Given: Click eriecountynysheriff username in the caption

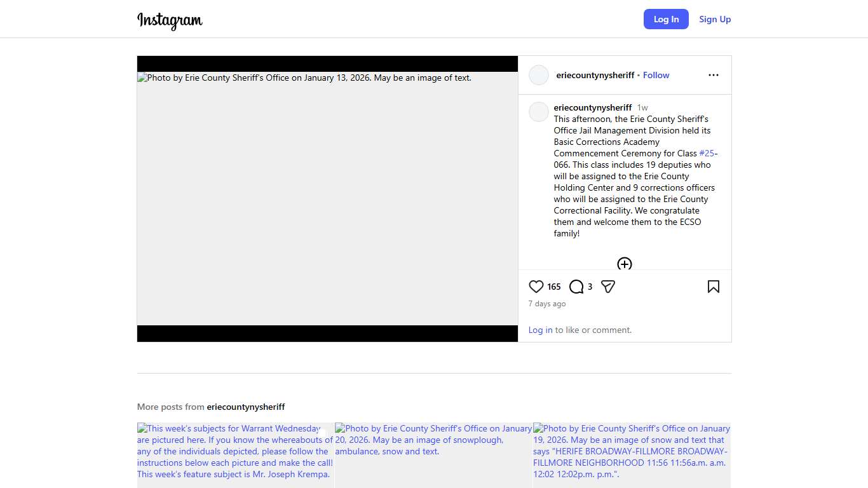Looking at the screenshot, I should [x=592, y=107].
